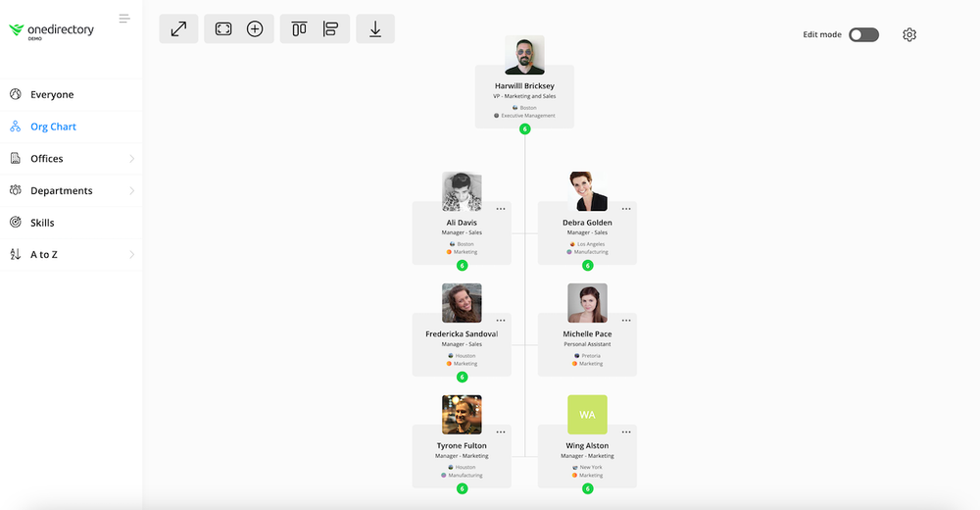The width and height of the screenshot is (980, 510).
Task: Click the expand arrows toolbar icon
Action: [178, 29]
